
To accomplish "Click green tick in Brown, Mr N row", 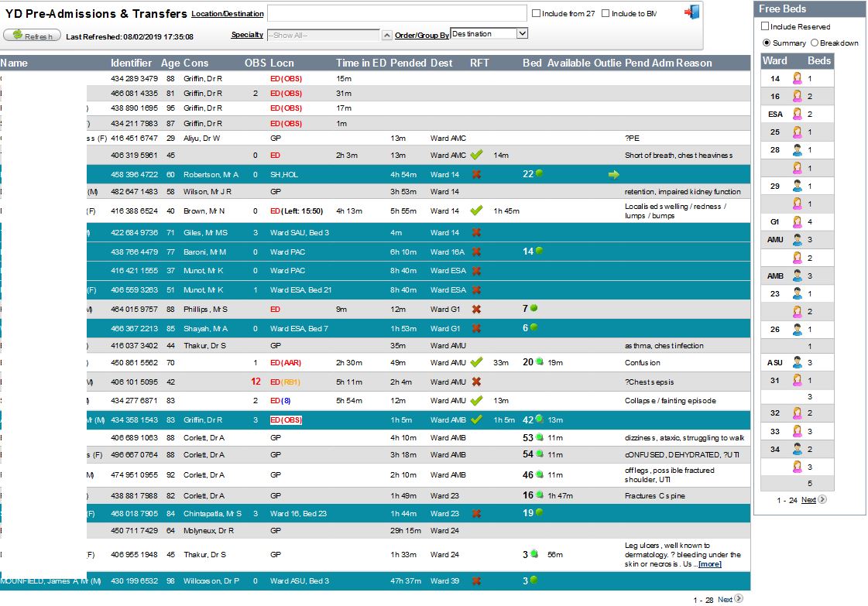I will point(476,211).
